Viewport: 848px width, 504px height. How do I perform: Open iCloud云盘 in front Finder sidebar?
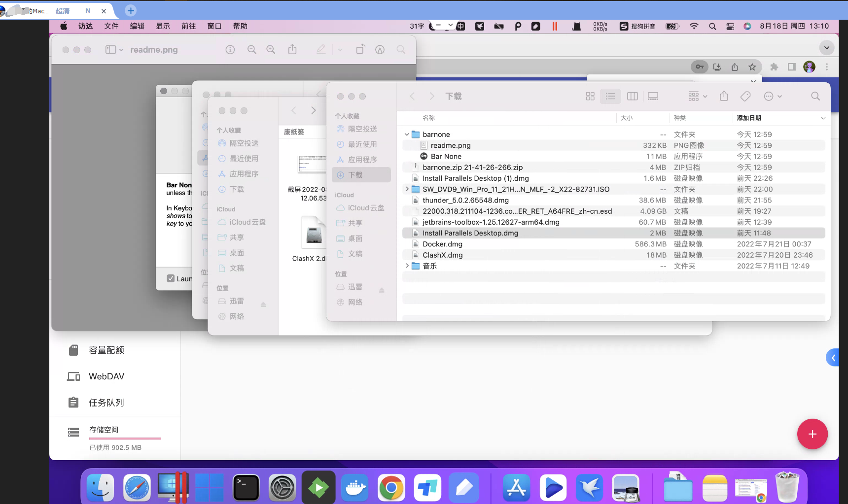(362, 208)
